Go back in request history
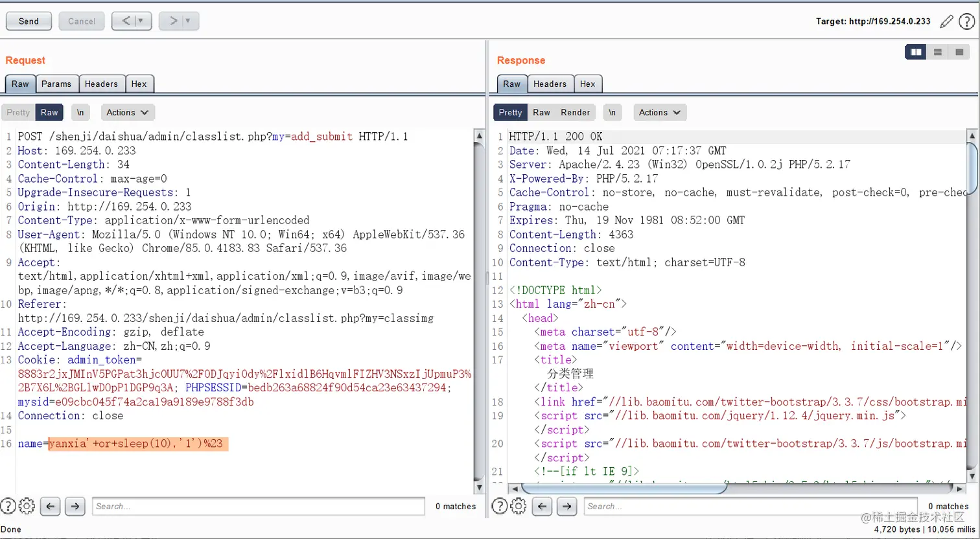 coord(125,21)
